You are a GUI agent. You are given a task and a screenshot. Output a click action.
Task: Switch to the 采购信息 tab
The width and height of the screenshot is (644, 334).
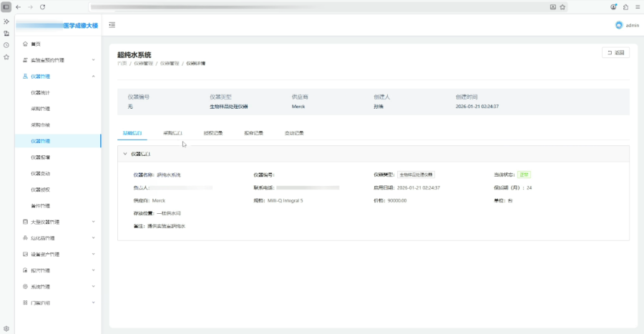pyautogui.click(x=172, y=133)
